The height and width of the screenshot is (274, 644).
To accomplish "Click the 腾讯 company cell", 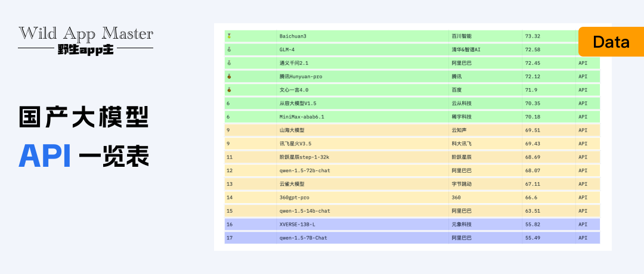I will (457, 76).
